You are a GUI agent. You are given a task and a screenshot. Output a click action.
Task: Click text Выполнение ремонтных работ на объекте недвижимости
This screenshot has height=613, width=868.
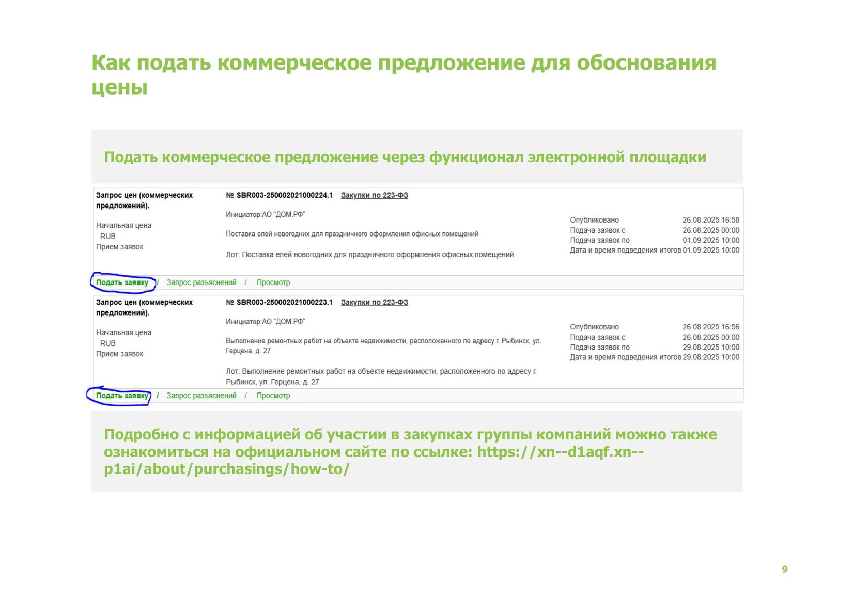click(x=383, y=346)
